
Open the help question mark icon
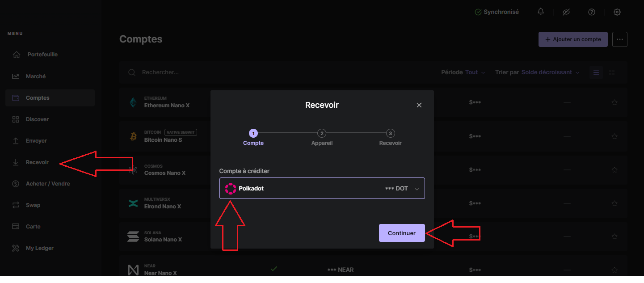592,12
